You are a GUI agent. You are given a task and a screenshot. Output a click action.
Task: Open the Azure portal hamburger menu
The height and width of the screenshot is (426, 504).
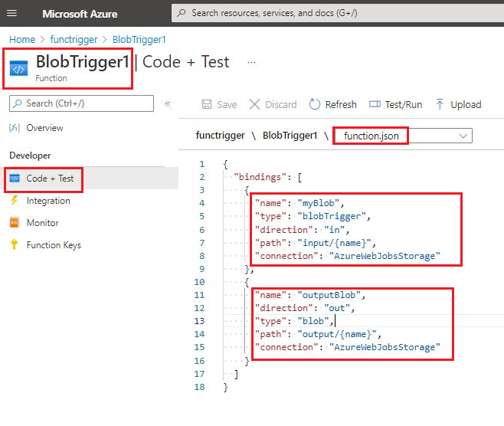12,13
